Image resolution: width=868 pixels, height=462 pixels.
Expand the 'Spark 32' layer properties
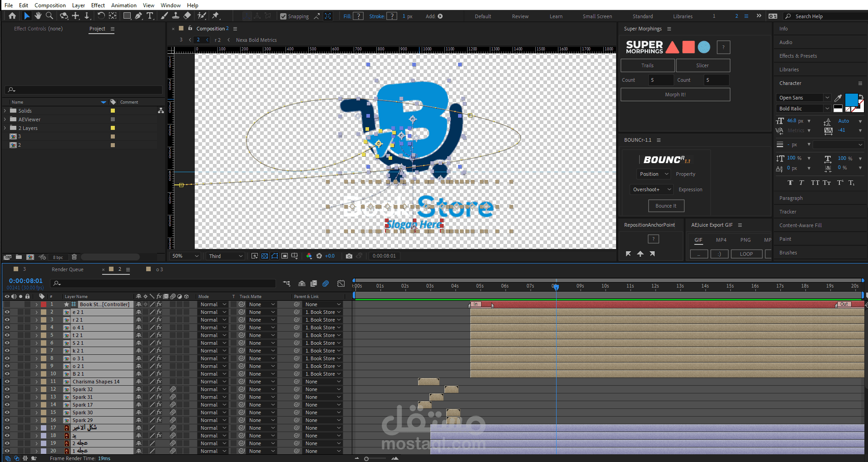point(37,389)
